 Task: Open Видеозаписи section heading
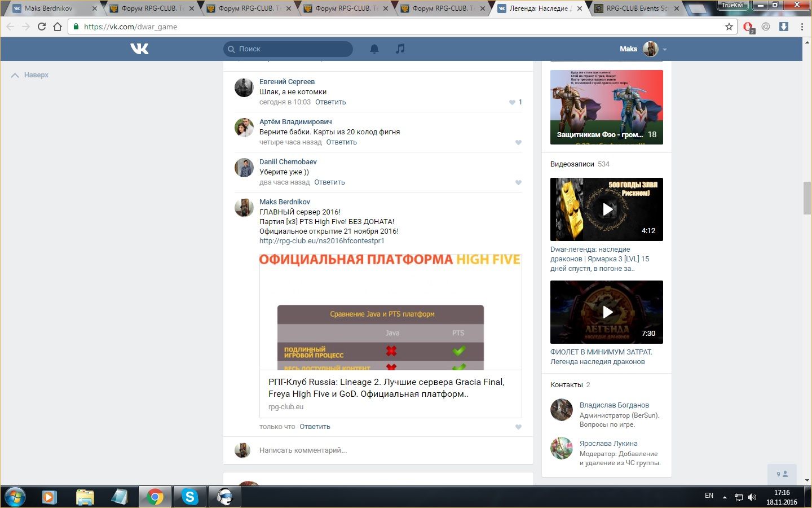tap(572, 164)
